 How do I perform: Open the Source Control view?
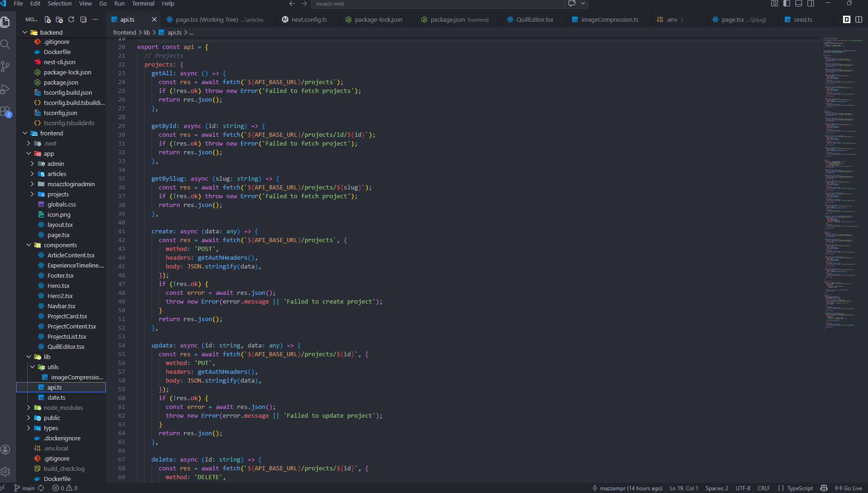click(x=6, y=67)
